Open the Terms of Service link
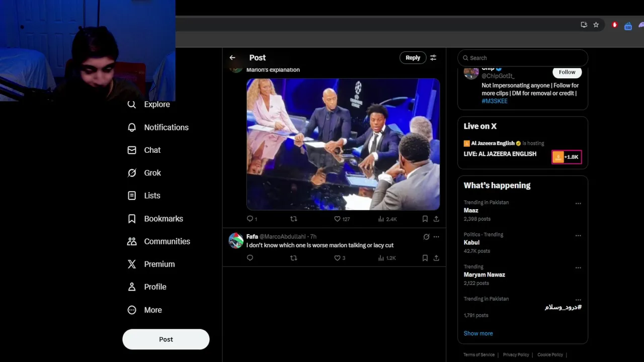 pyautogui.click(x=479, y=354)
